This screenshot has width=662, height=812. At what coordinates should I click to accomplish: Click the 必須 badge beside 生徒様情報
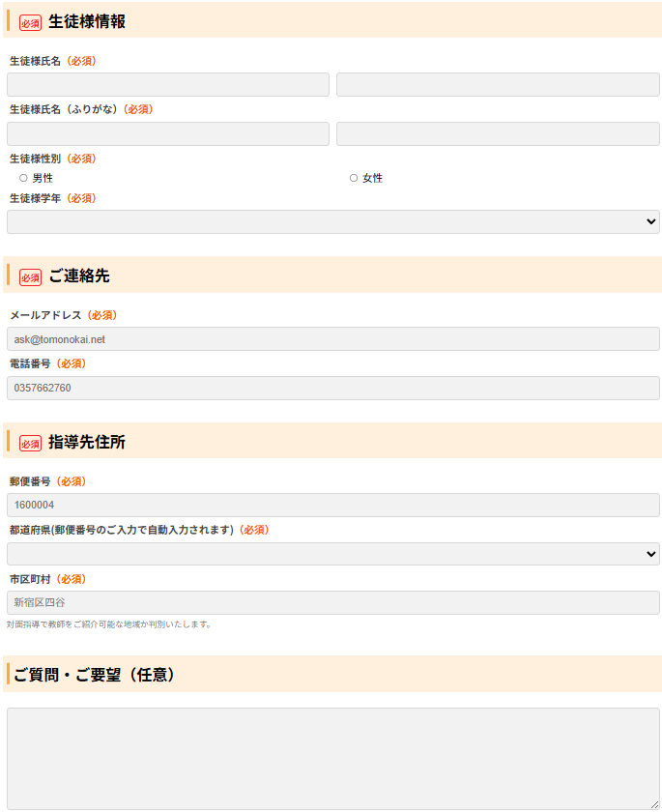point(30,23)
